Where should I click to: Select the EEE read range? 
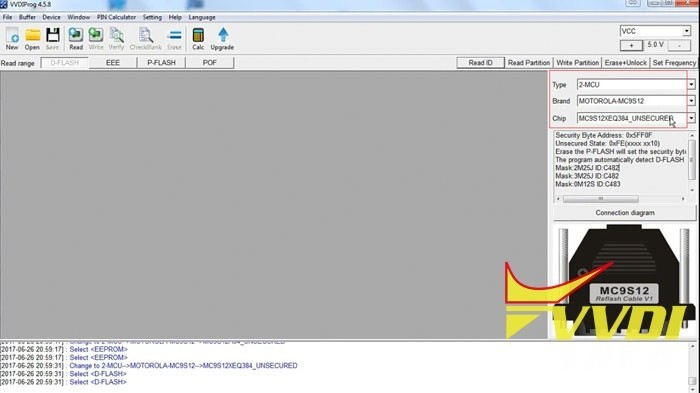113,63
